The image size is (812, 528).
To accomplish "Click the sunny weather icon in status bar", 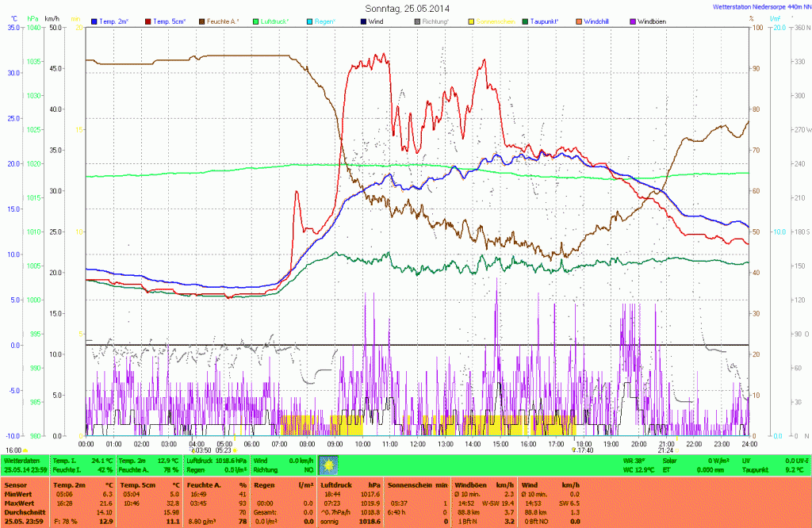I will [327, 465].
